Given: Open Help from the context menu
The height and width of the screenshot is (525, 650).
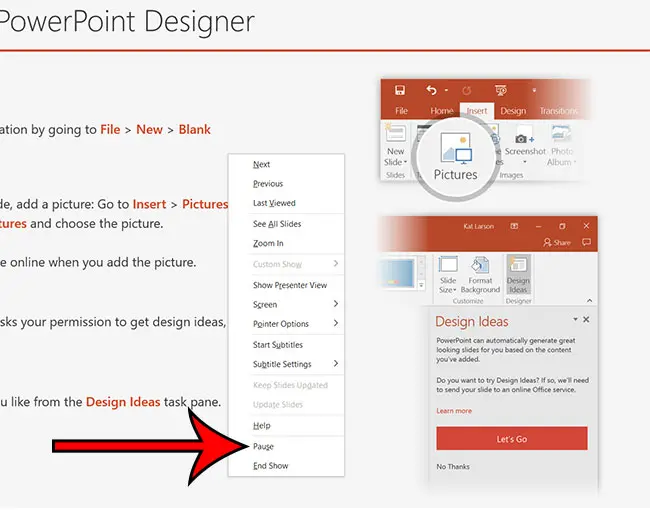Looking at the screenshot, I should [262, 426].
